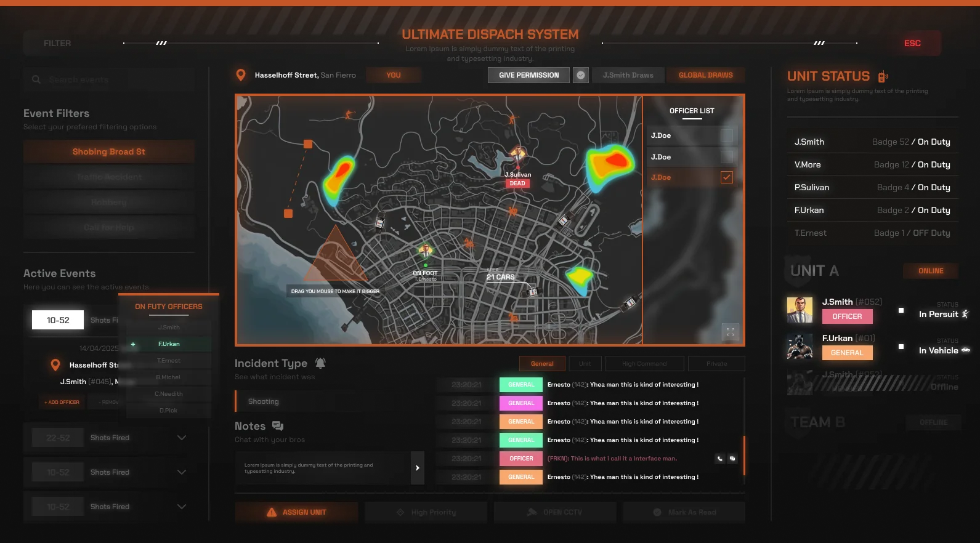The width and height of the screenshot is (980, 543).
Task: Expand the middle 10-52 Shots Fired event
Action: click(x=182, y=472)
